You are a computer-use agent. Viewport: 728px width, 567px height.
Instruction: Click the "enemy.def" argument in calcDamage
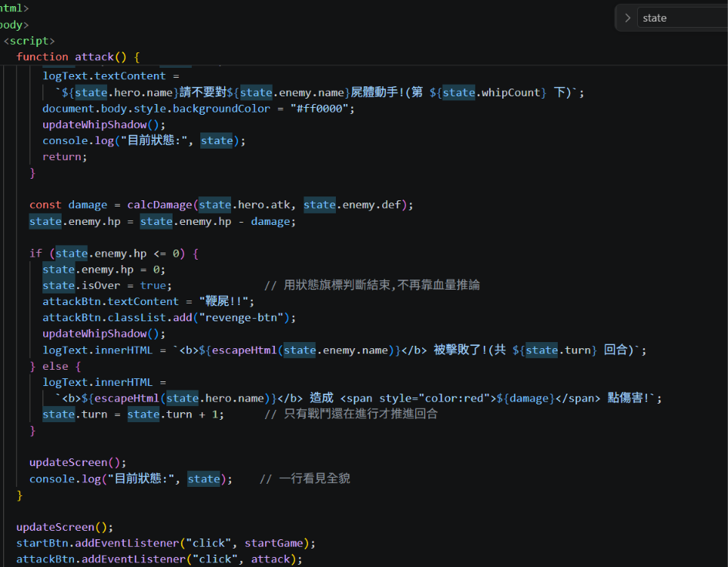371,205
